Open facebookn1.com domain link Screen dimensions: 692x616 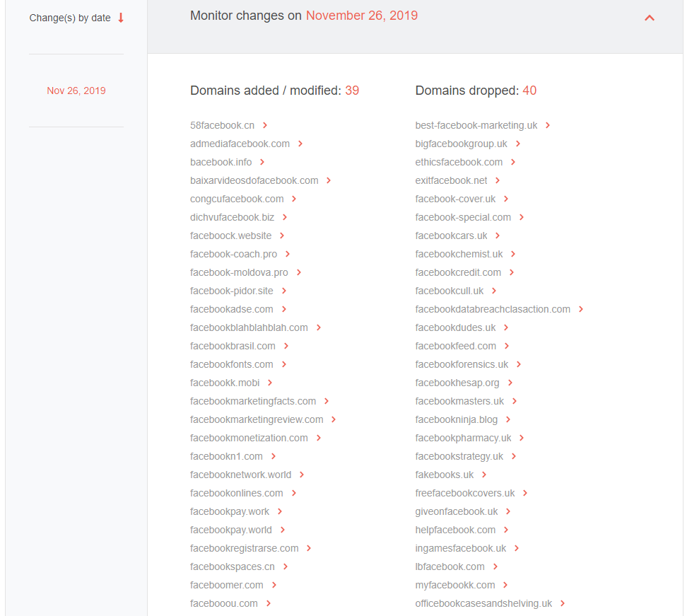pos(226,457)
